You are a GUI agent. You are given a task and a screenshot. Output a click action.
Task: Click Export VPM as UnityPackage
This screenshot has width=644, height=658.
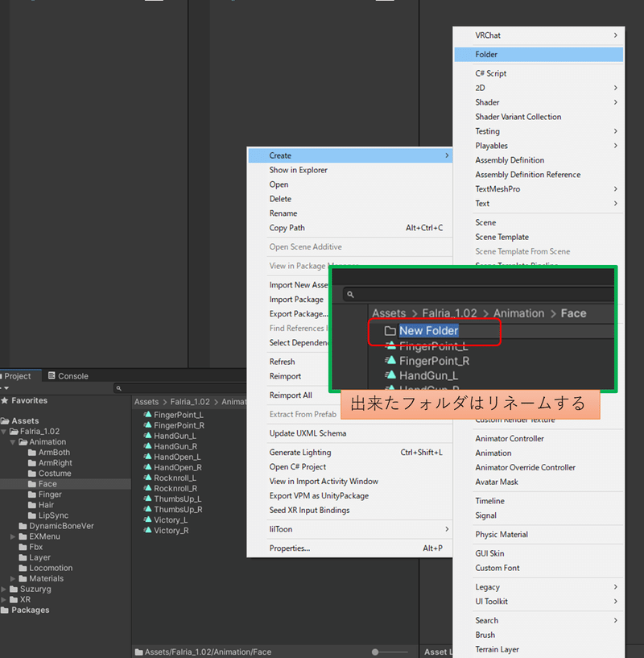coord(349,495)
